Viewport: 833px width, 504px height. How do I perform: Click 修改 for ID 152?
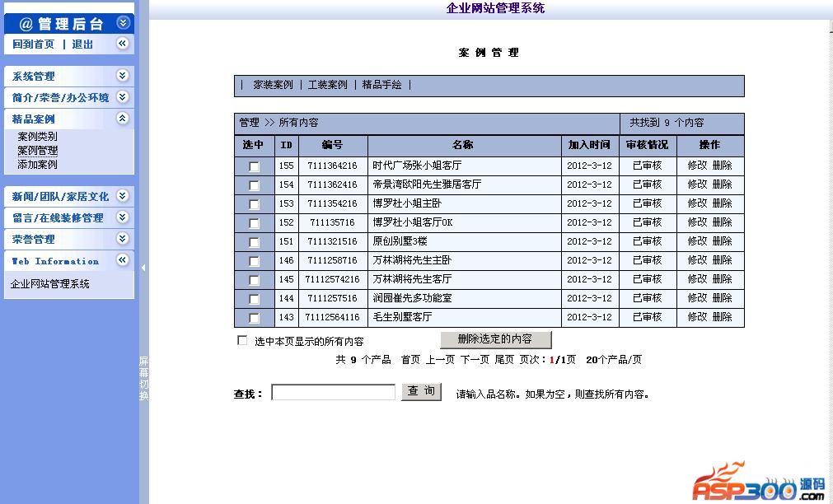[x=698, y=222]
